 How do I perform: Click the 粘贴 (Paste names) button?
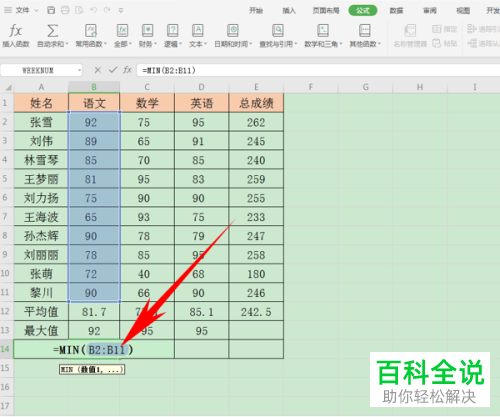pos(445,43)
